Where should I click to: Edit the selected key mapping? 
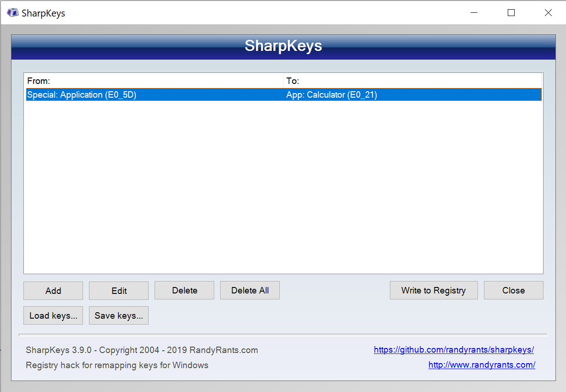coord(118,290)
